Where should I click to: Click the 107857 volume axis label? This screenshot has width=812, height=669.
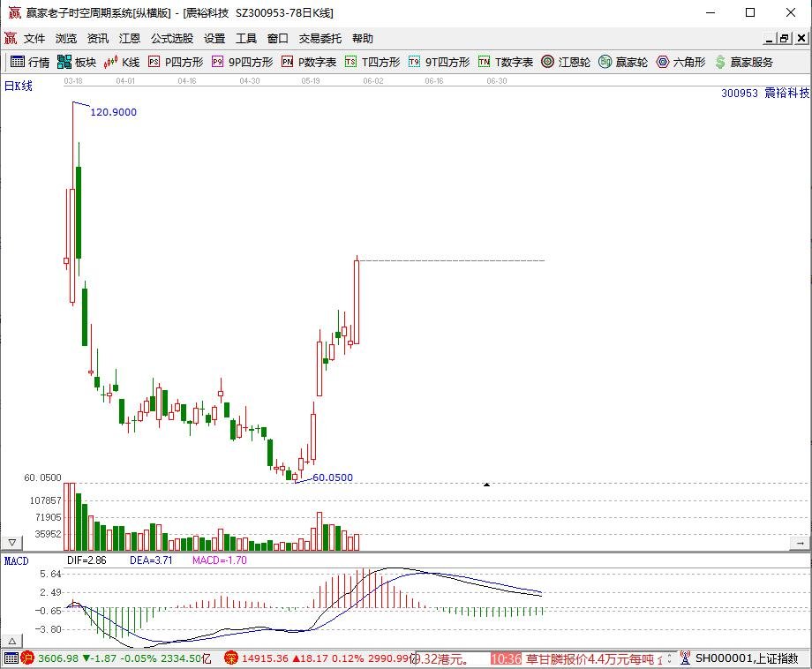(46, 500)
